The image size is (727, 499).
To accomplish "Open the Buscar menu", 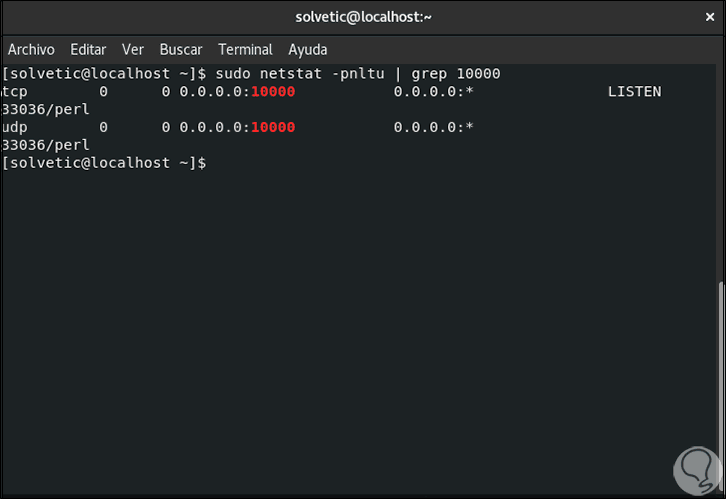I will tap(181, 49).
